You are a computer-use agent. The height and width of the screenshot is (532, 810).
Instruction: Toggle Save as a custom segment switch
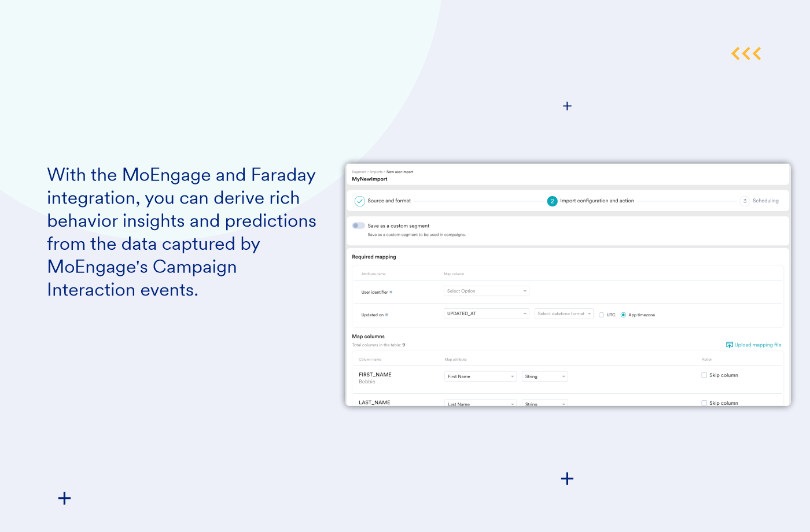pyautogui.click(x=359, y=226)
